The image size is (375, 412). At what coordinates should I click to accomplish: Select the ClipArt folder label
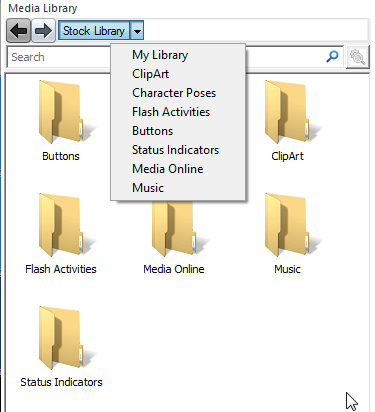coord(287,156)
